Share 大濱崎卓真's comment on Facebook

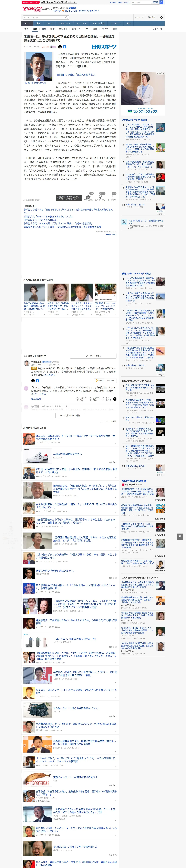[x=38, y=380]
